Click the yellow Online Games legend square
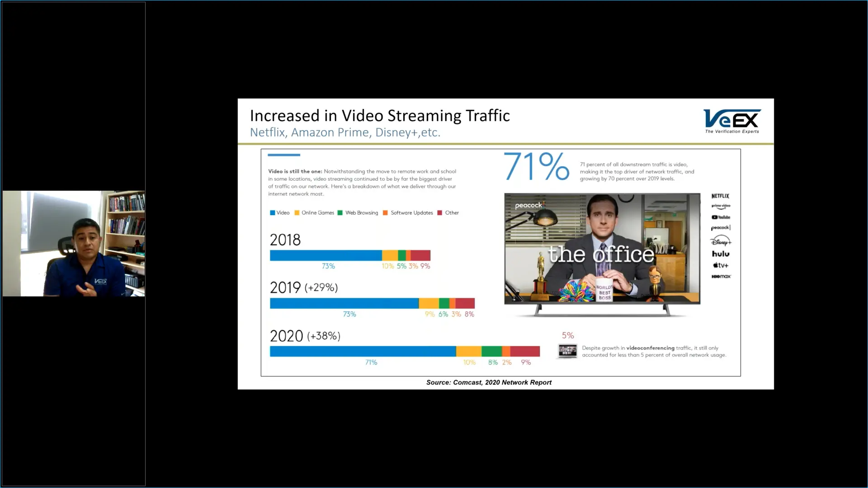Image resolution: width=868 pixels, height=488 pixels. click(297, 213)
